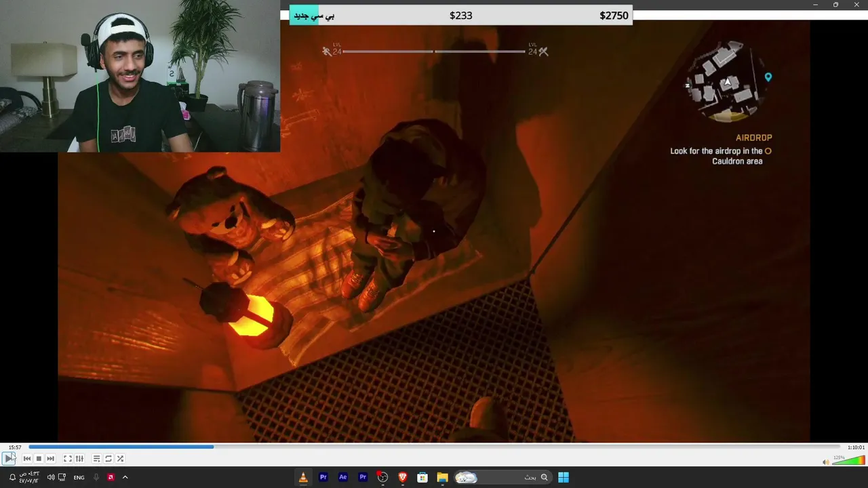The image size is (868, 488).
Task: Click total duration label 1:10:01
Action: coord(856,447)
